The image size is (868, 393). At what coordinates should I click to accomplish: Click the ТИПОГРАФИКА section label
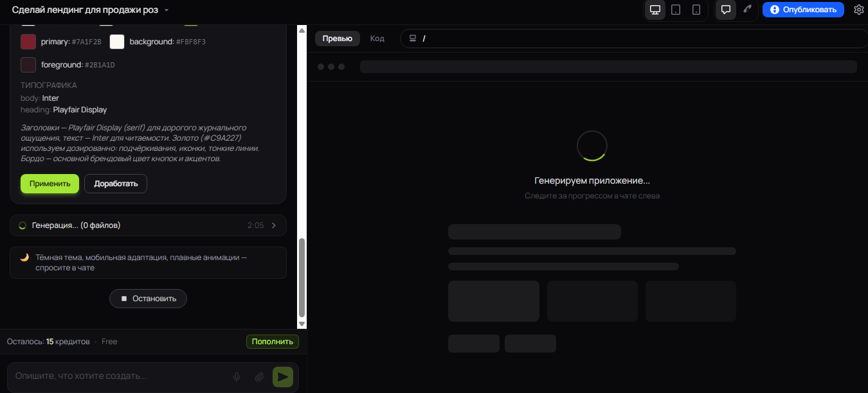49,85
